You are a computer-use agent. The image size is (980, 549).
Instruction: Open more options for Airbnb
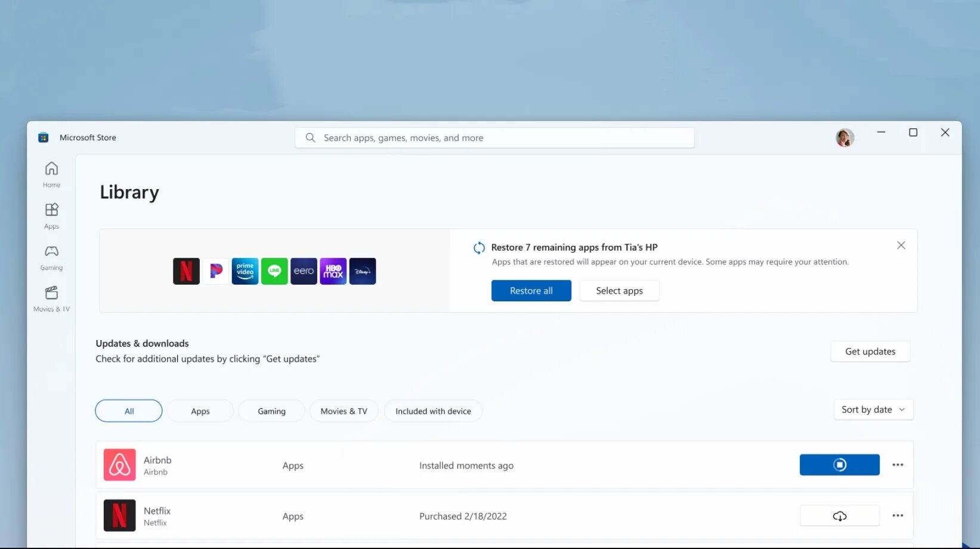898,465
